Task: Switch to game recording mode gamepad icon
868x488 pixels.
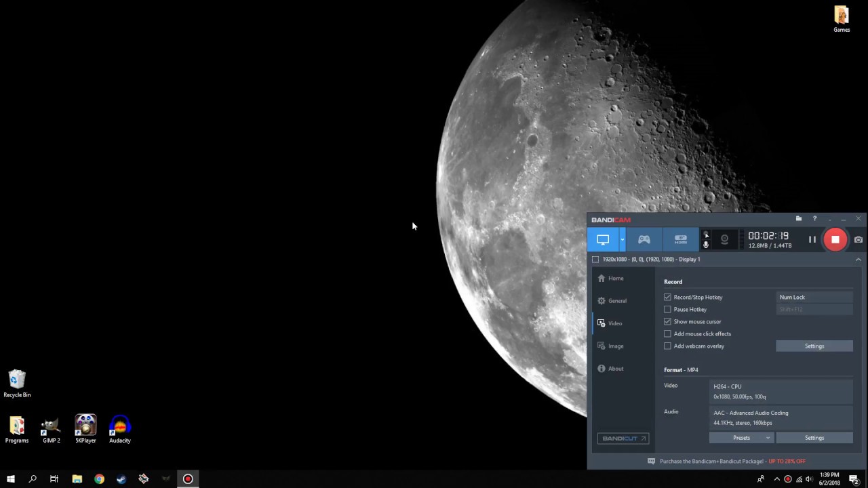Action: click(644, 239)
